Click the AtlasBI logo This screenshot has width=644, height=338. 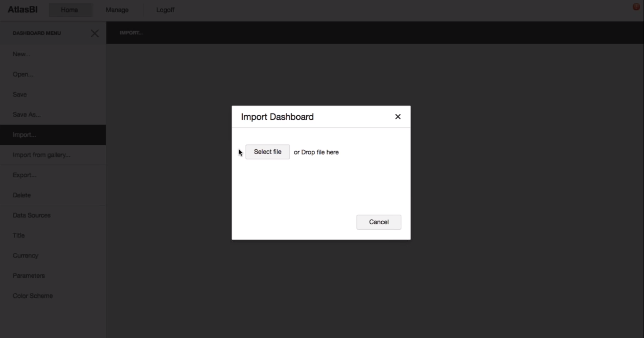point(23,10)
